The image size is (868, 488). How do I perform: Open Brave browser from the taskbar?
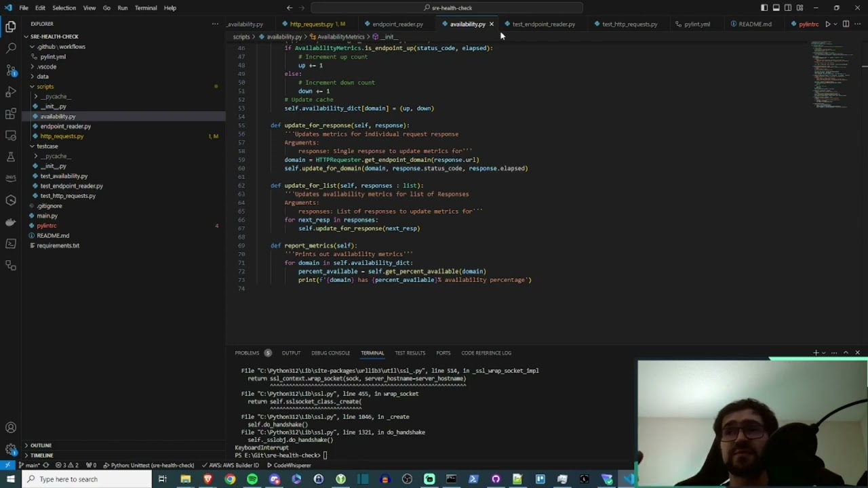click(x=208, y=479)
